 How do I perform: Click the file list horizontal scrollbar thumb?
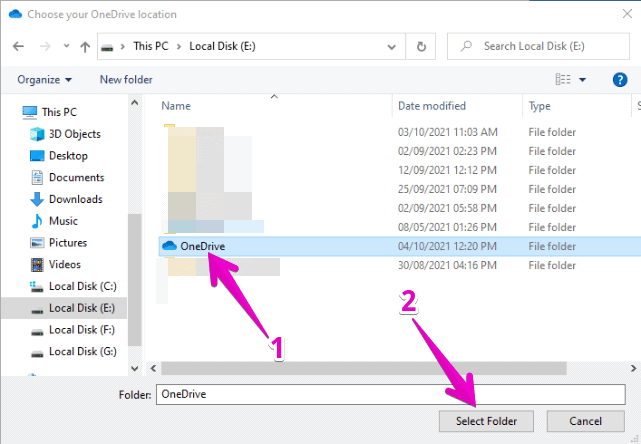pos(363,368)
